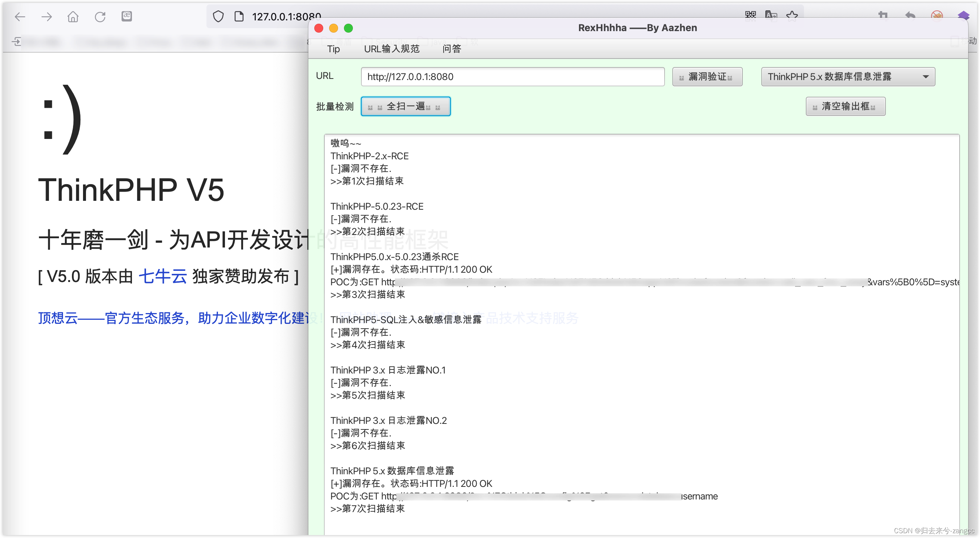Open the 七牛云 link

click(x=162, y=276)
